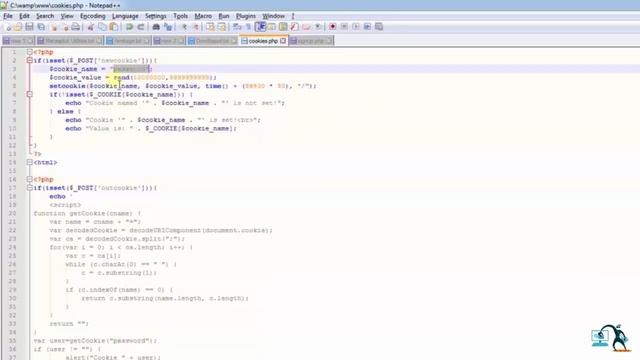
Task: Click the Save Recorded Macro icon
Action: (379, 27)
